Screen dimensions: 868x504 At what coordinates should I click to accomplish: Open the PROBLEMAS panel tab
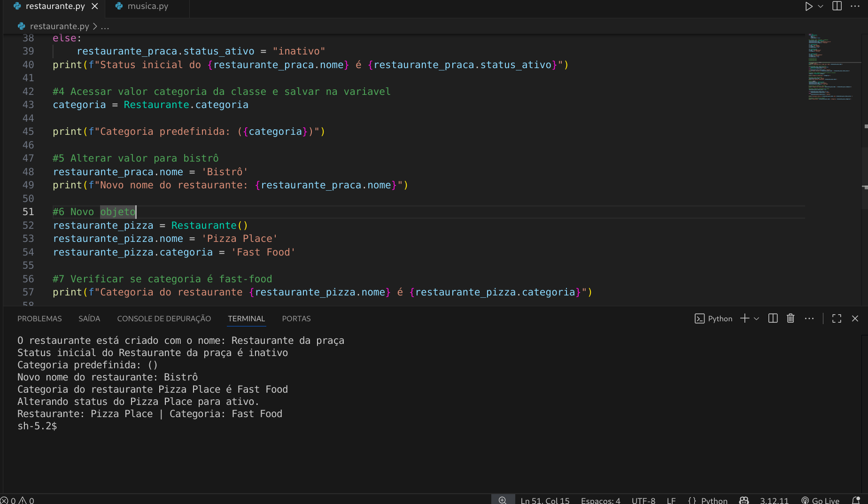(39, 318)
